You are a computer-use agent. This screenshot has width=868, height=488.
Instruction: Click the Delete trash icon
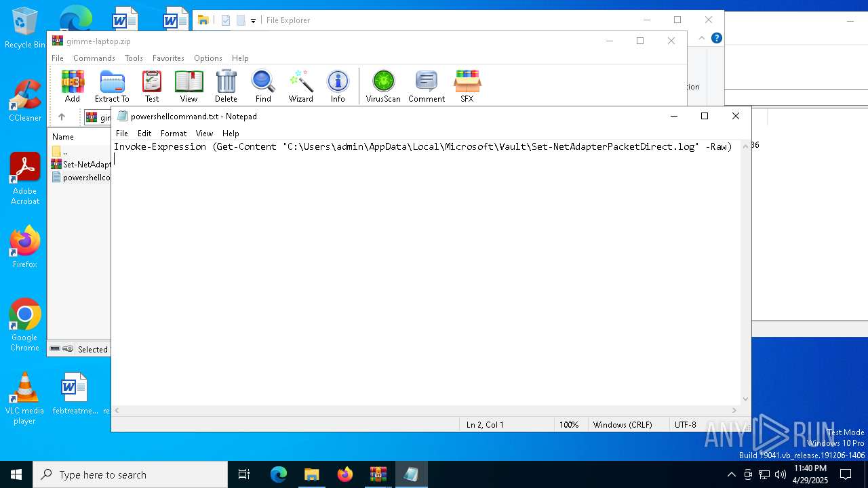click(226, 86)
